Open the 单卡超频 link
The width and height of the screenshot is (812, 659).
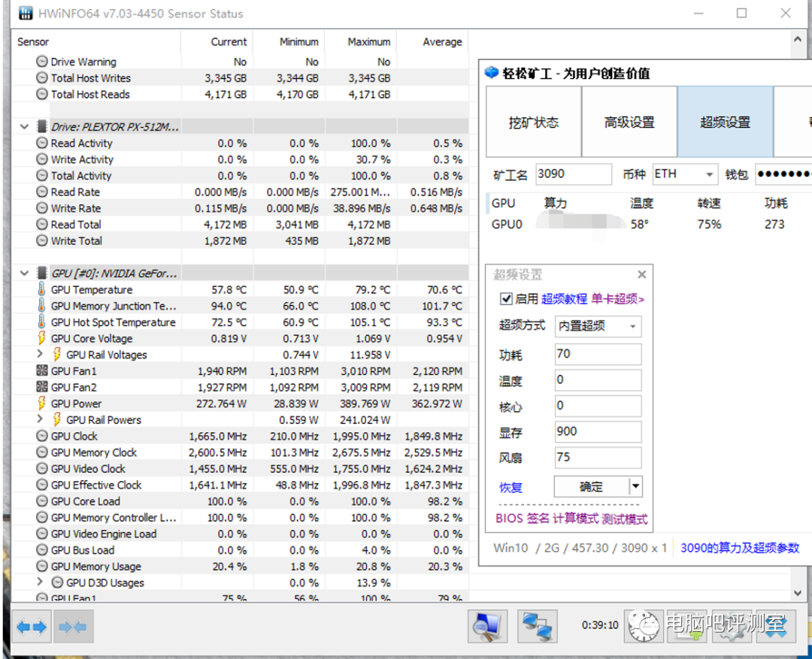pyautogui.click(x=617, y=299)
